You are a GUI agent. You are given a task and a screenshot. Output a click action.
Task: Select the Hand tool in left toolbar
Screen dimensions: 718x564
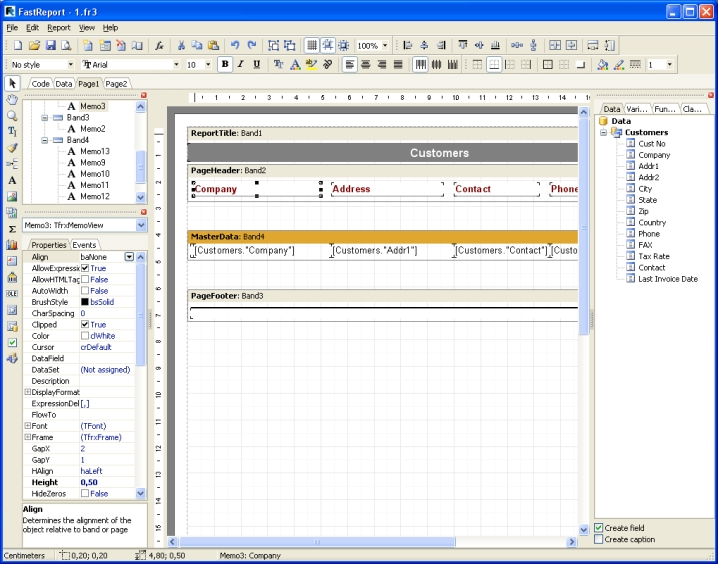click(12, 99)
